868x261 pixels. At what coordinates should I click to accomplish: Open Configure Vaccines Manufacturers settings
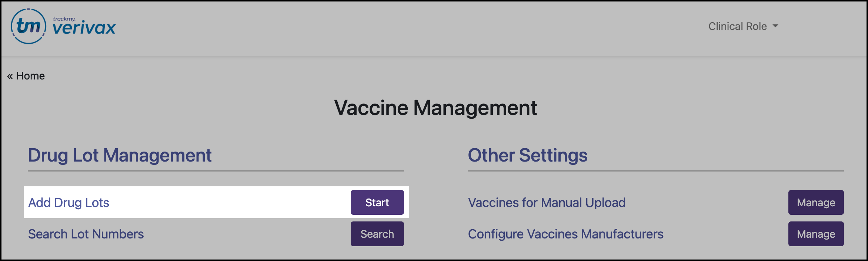(x=565, y=234)
